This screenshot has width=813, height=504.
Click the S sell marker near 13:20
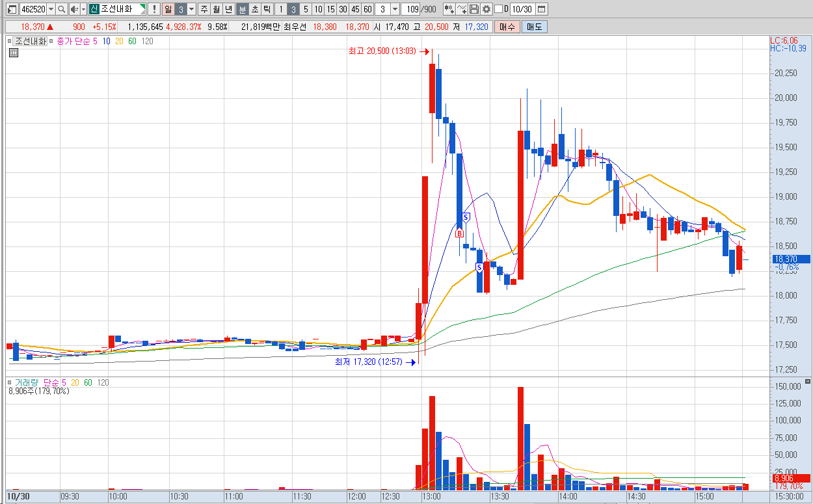(466, 217)
